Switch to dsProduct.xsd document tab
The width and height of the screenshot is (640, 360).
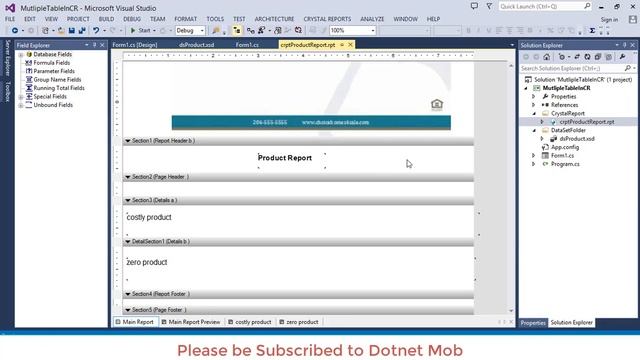196,45
